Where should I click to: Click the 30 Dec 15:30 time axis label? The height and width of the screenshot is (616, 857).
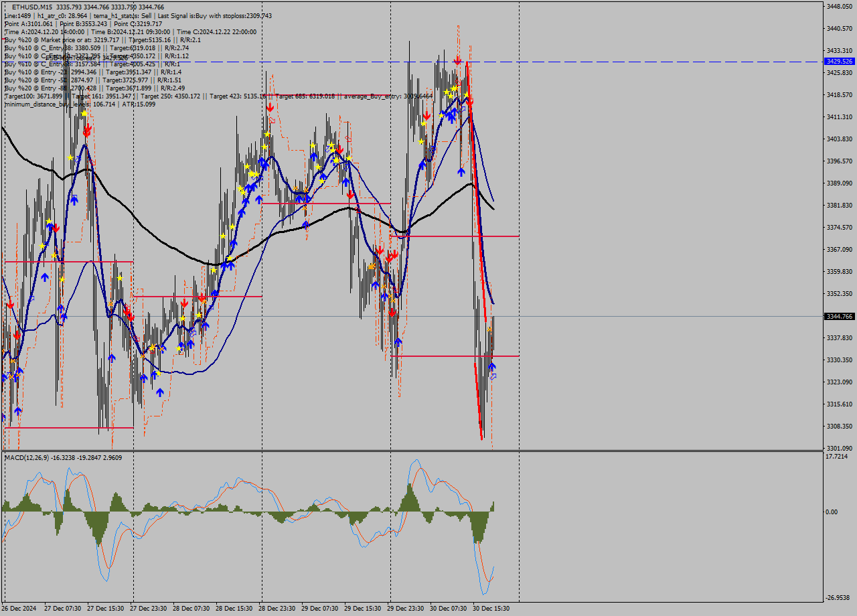(491, 609)
